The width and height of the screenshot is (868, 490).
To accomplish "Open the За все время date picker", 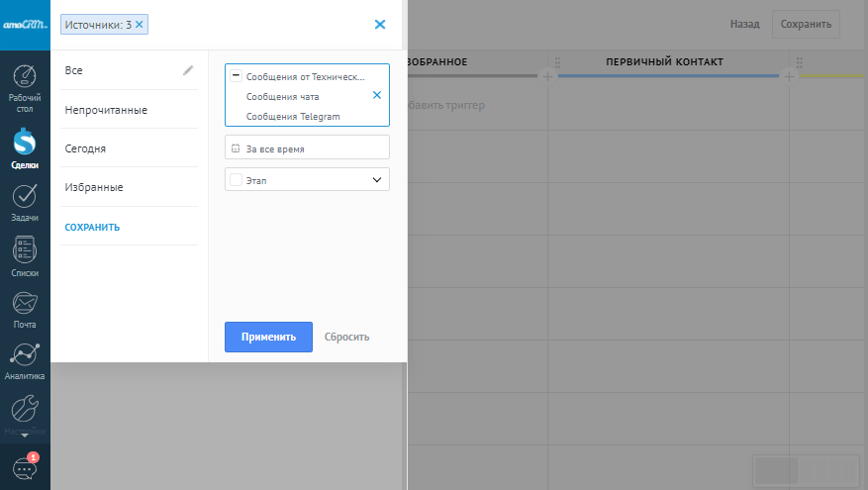I will pyautogui.click(x=307, y=148).
